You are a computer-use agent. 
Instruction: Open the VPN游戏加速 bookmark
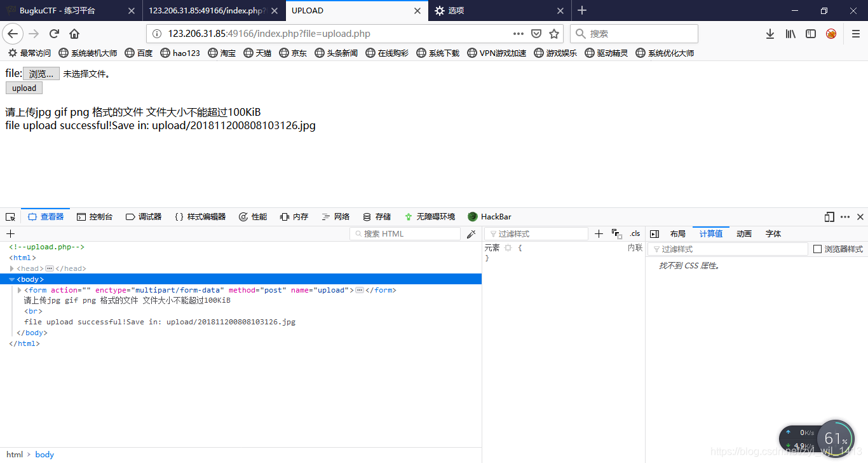click(496, 53)
